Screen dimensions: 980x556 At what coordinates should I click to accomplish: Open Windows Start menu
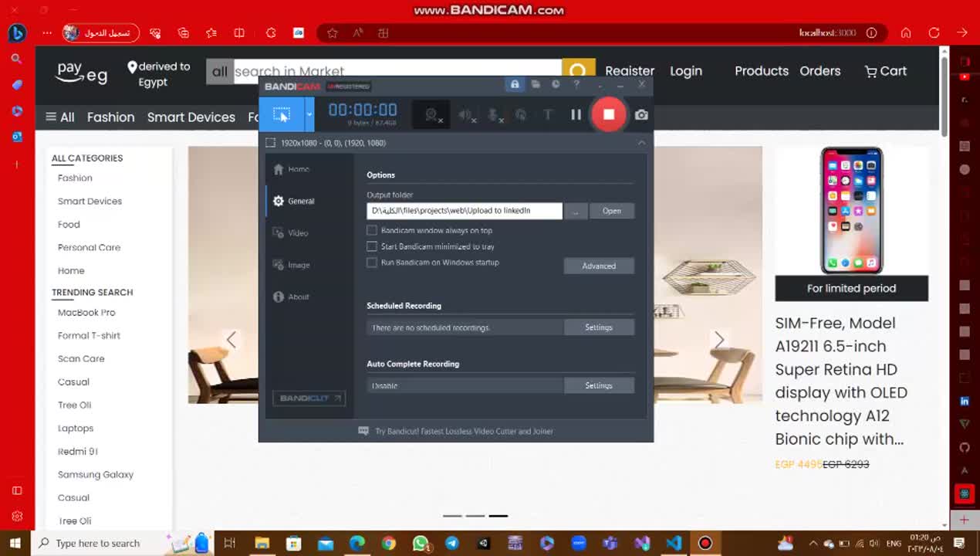point(15,543)
